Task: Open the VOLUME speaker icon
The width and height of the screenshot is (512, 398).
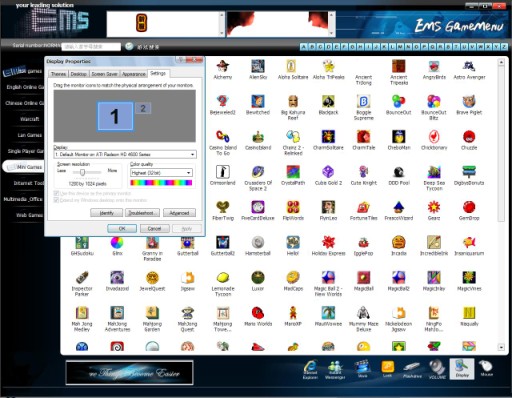Action: (x=437, y=369)
